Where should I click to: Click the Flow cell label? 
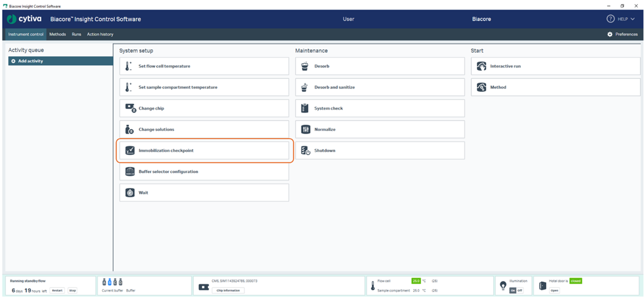click(384, 281)
